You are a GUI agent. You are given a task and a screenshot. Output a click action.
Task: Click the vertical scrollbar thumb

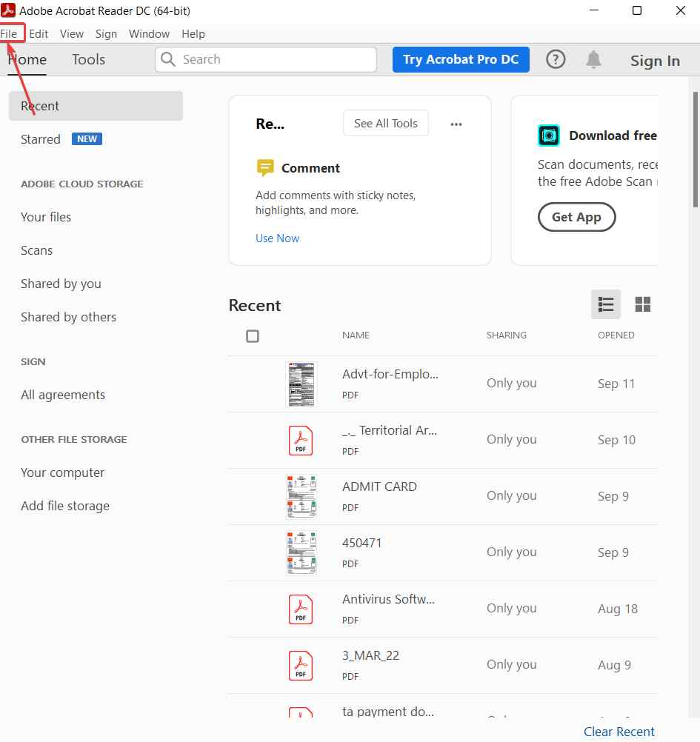[696, 150]
